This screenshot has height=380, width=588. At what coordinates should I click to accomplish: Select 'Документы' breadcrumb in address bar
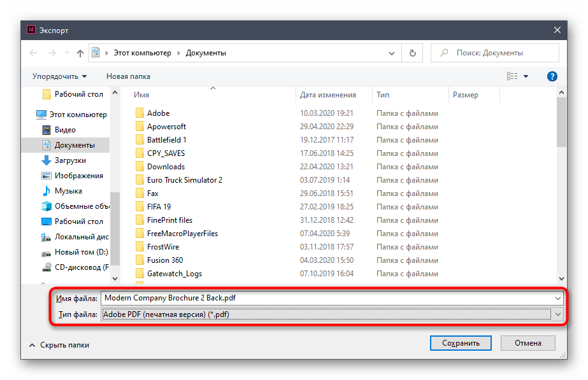[x=206, y=53]
